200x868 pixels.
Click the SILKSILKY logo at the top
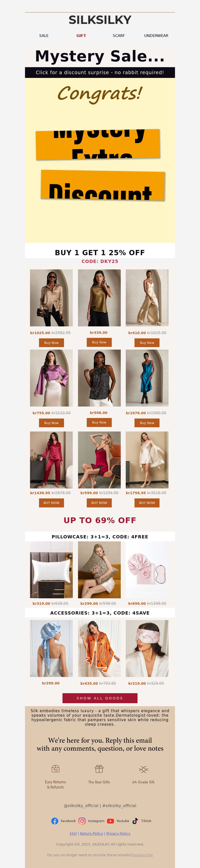click(100, 20)
